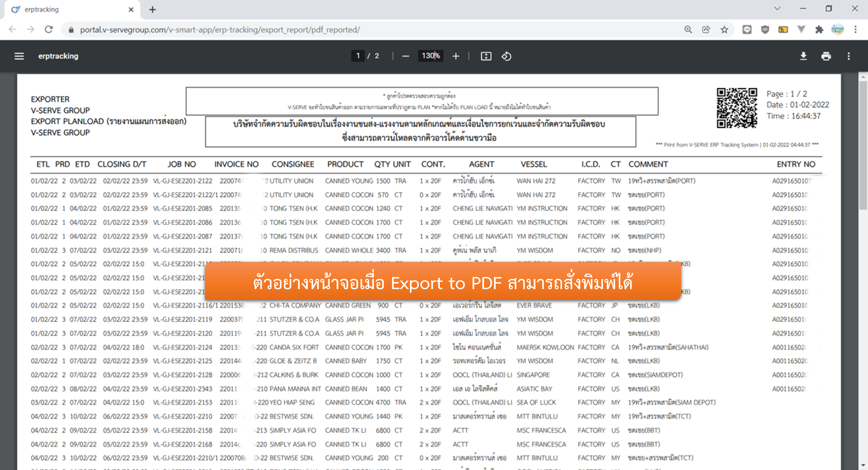Download the erptracking PDF
The width and height of the screenshot is (868, 470).
pyautogui.click(x=803, y=56)
